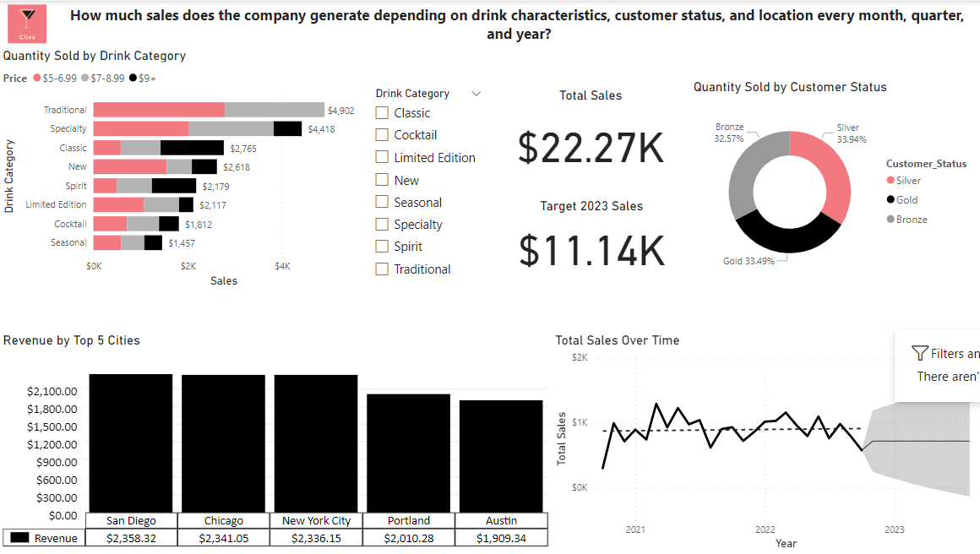The image size is (980, 554).
Task: Click the $11.14K Target 2023 Sales card
Action: (x=591, y=251)
